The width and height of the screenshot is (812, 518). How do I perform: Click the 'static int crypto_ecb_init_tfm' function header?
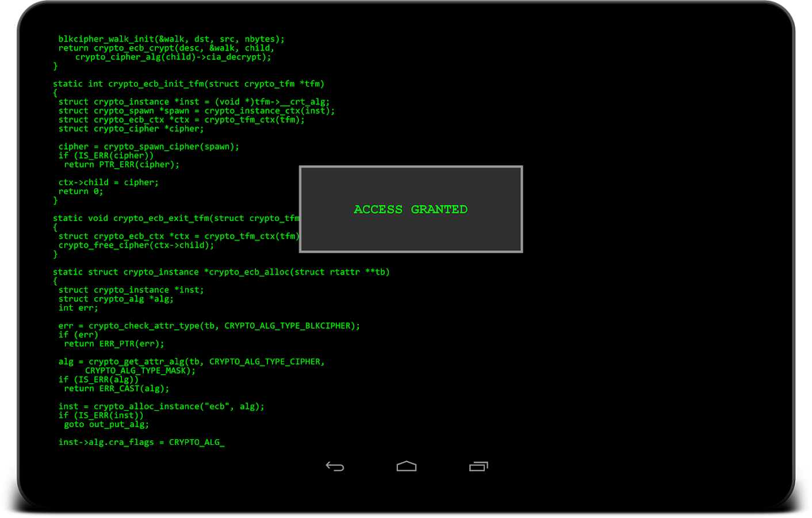click(189, 84)
